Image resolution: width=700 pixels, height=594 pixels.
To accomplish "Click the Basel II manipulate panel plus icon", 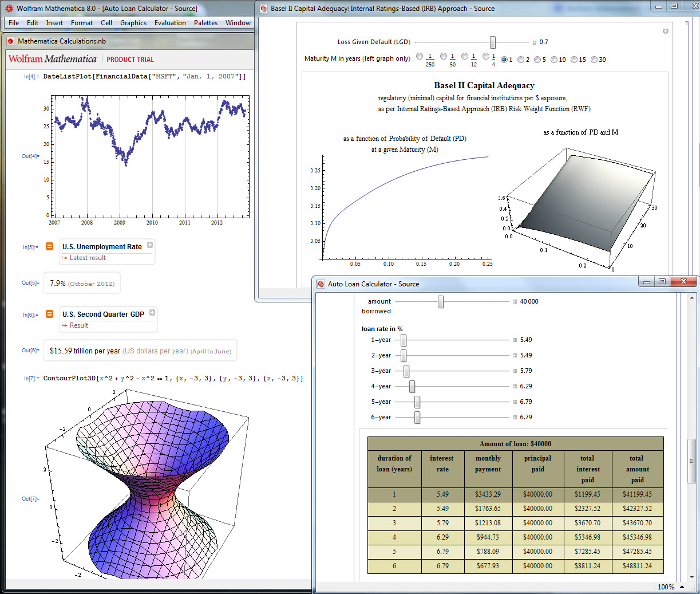I will 666,31.
